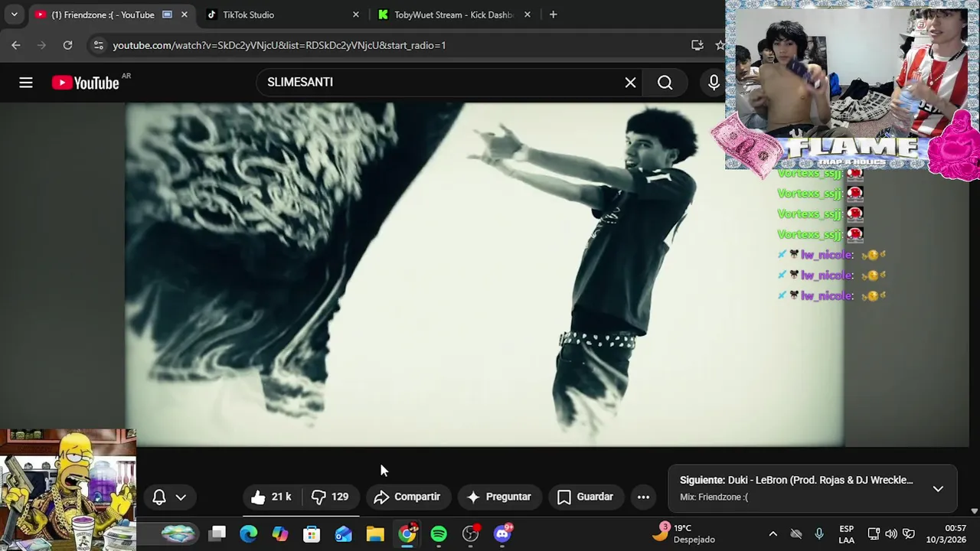980x551 pixels.
Task: Expand the Siguiente playlist panel chevron
Action: coord(938,488)
